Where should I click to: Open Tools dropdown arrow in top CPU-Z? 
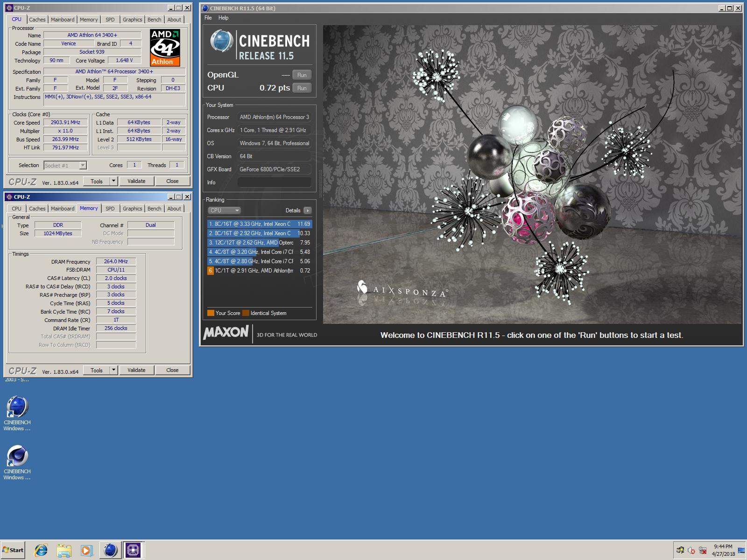point(113,181)
